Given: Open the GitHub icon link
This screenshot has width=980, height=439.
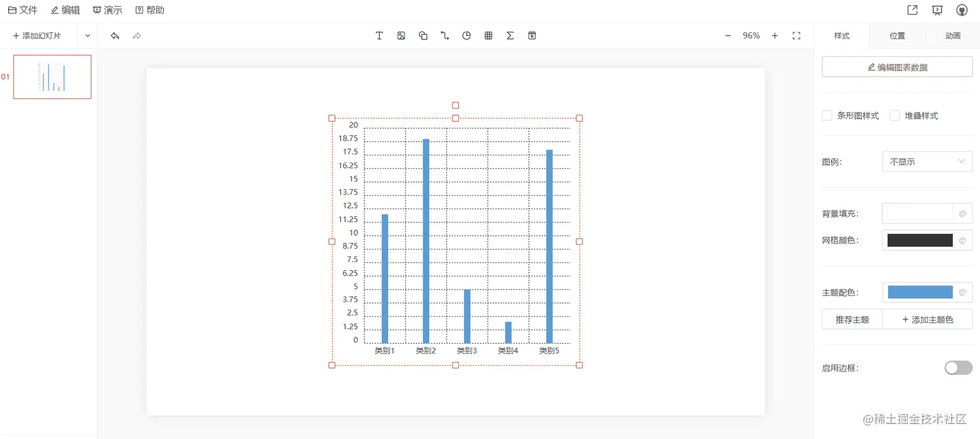Looking at the screenshot, I should (x=962, y=10).
